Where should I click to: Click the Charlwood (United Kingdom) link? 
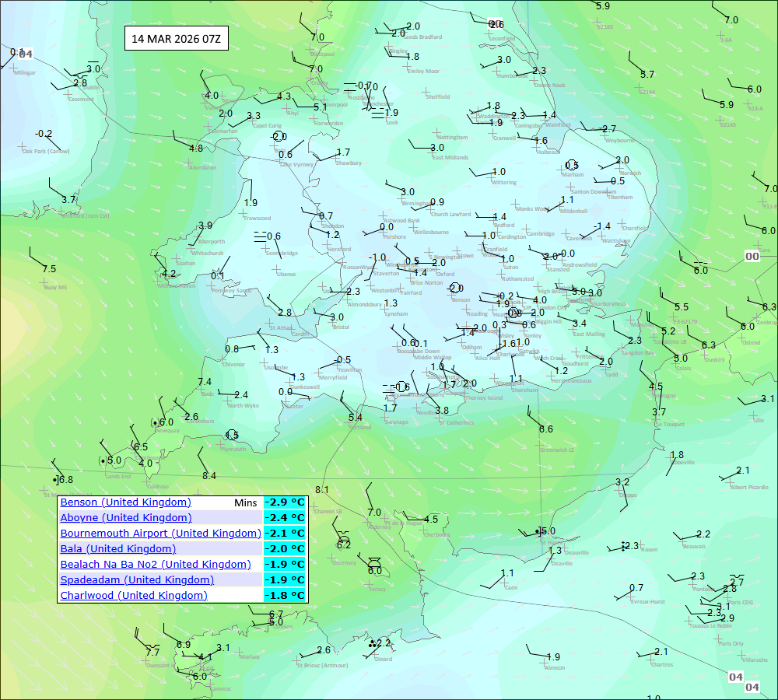pyautogui.click(x=134, y=595)
